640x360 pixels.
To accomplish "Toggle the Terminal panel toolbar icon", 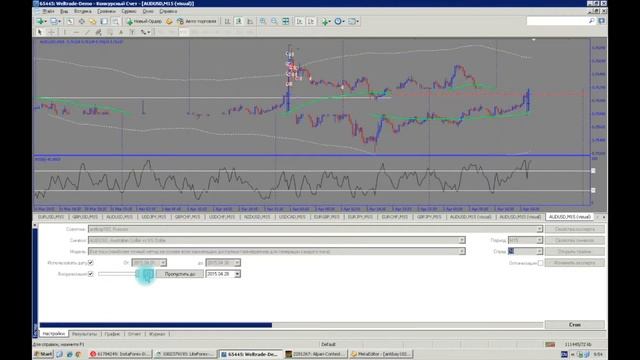I will [104, 21].
